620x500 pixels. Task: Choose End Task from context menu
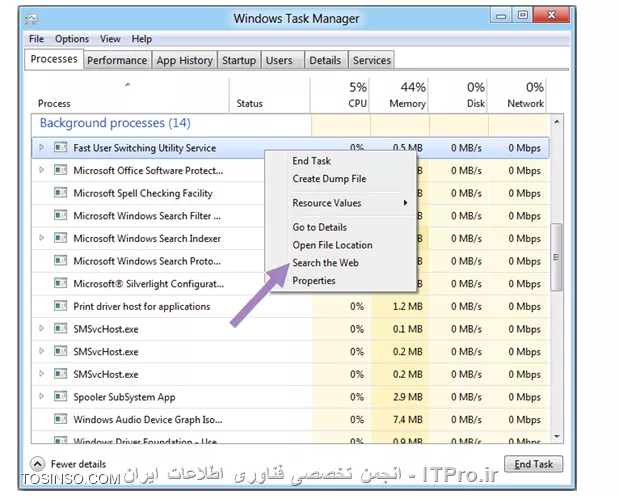(312, 161)
